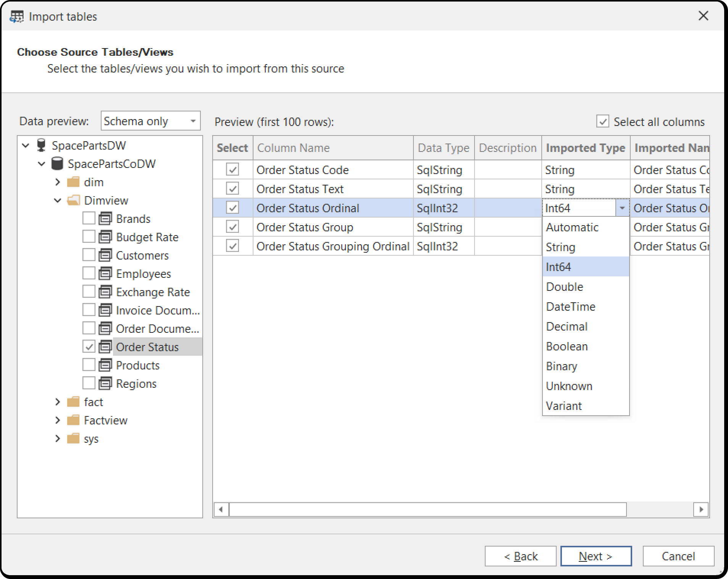Go to previous step with Back
Screen dimensions: 728x579
pyautogui.click(x=520, y=556)
